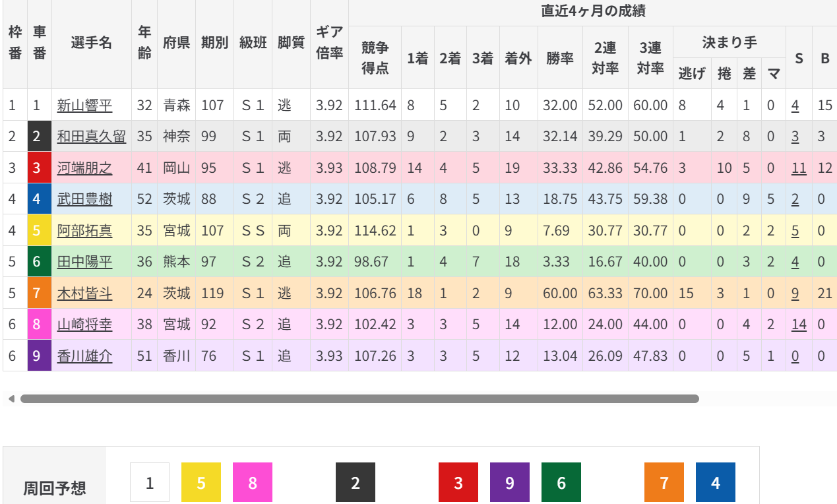Select purple number 9 lineup badge

(510, 483)
